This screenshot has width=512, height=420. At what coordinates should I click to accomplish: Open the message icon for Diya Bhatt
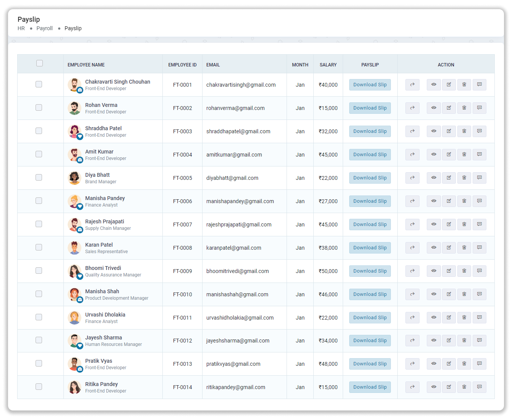point(480,178)
